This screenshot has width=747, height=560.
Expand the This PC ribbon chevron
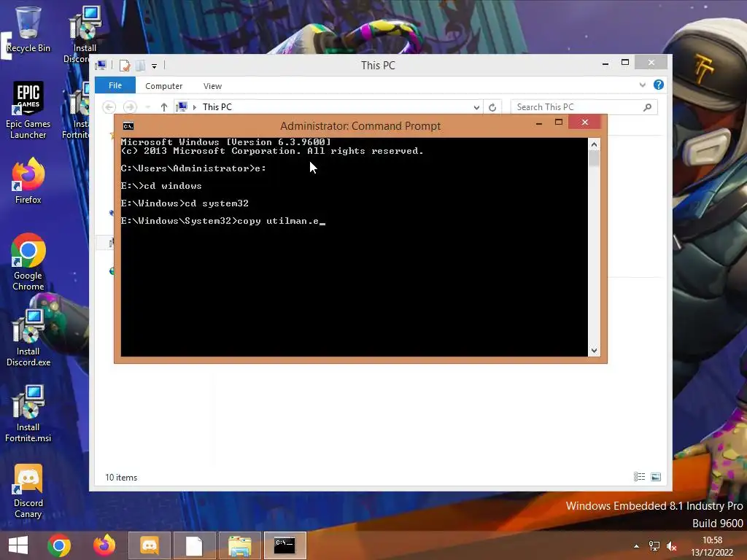643,85
